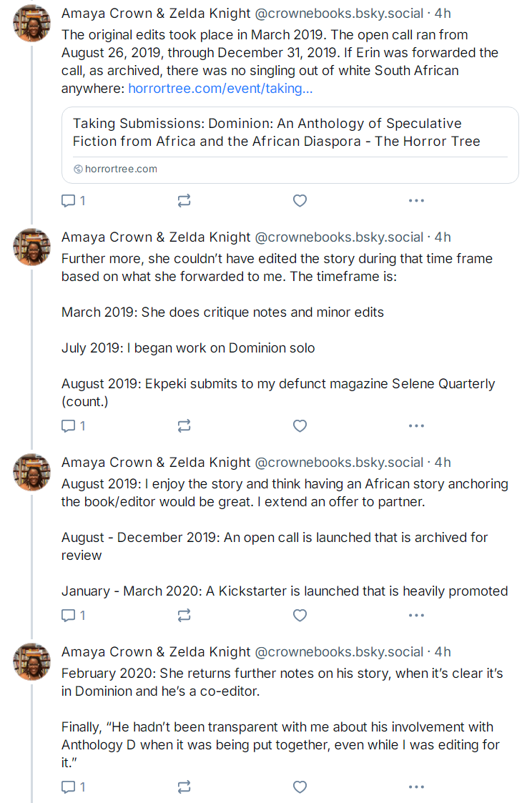Like the post with the horrortree.com link card
The width and height of the screenshot is (532, 803).
[x=300, y=200]
